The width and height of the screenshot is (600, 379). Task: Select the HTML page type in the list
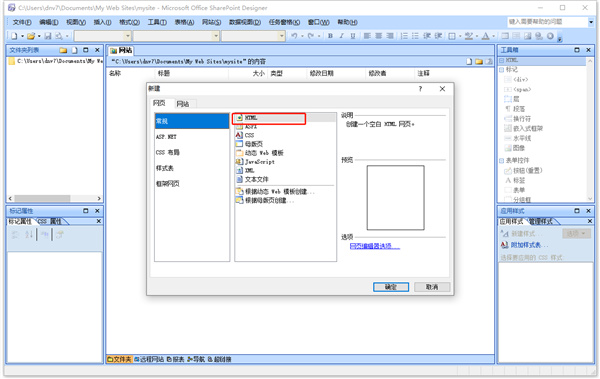[285, 118]
